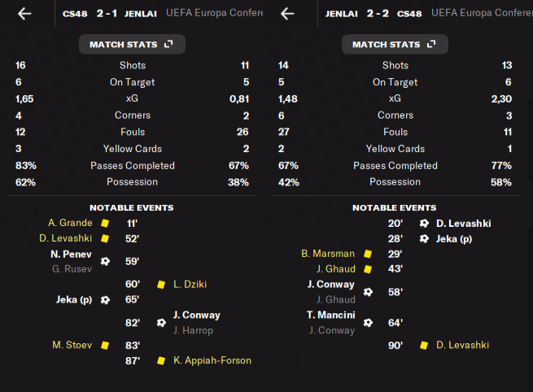Image resolution: width=533 pixels, height=392 pixels.
Task: Click the yellow card icon beside B. Marsman
Action: [368, 254]
